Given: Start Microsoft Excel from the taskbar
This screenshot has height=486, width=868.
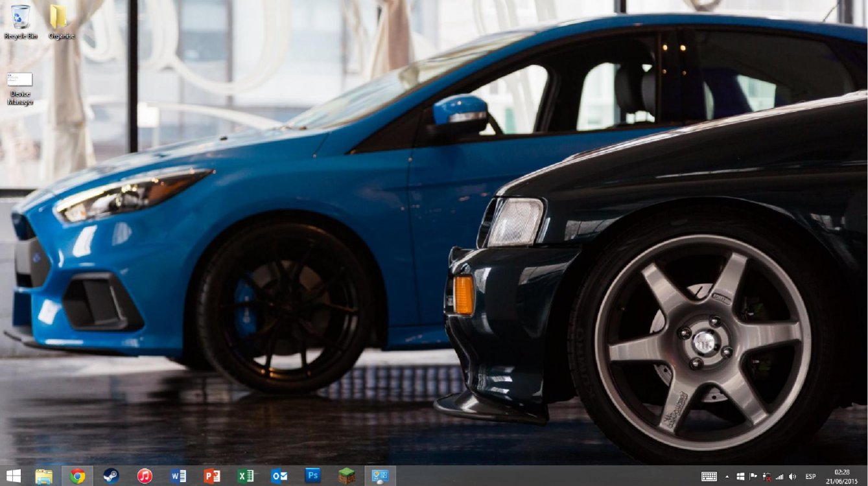Looking at the screenshot, I should (x=246, y=476).
